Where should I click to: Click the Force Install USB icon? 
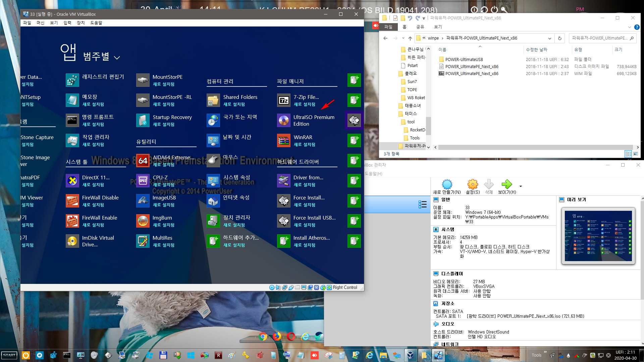tap(284, 221)
